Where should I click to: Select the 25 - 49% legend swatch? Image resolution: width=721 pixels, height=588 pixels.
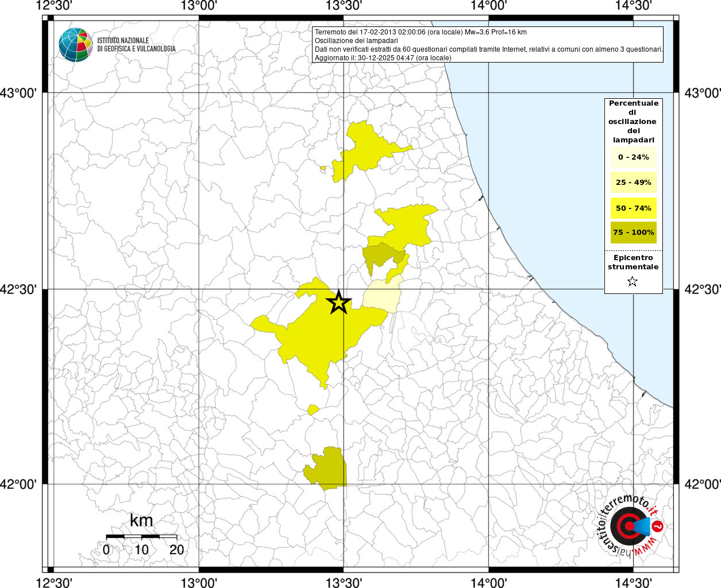coord(633,183)
